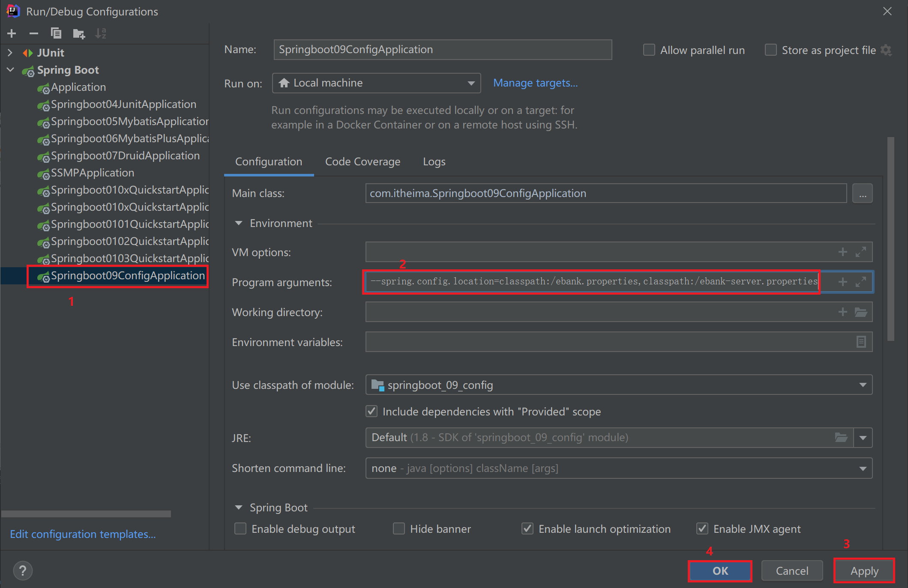Insert a macro into Working directory with the plus icon
The image size is (908, 588).
(842, 312)
